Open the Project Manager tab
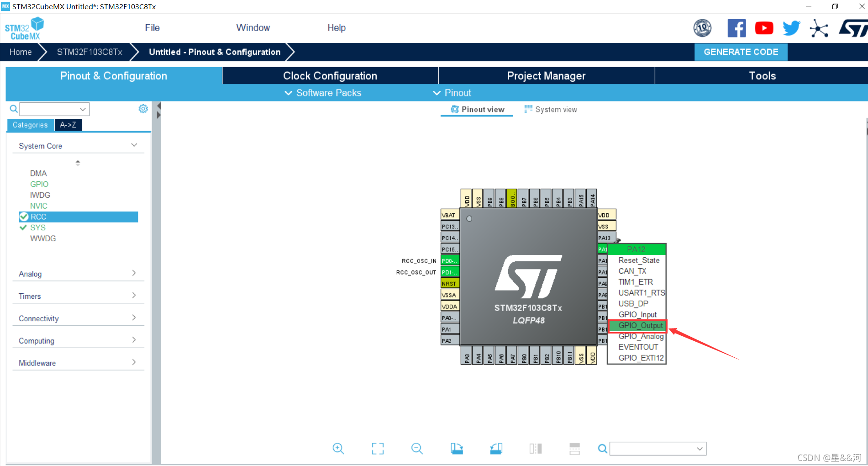 tap(546, 75)
